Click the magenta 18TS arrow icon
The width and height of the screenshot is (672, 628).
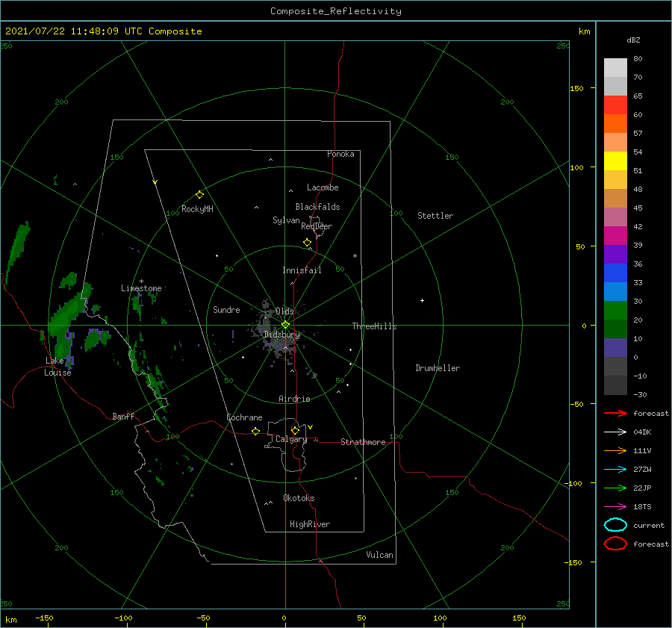(x=615, y=507)
